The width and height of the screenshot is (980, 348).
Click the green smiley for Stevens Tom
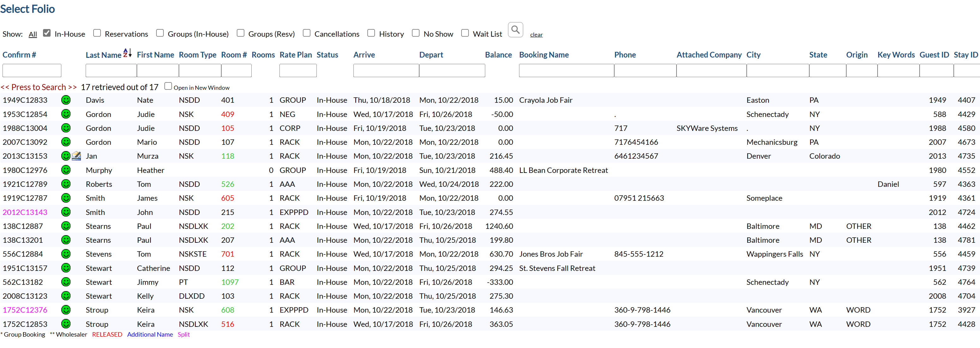[66, 254]
